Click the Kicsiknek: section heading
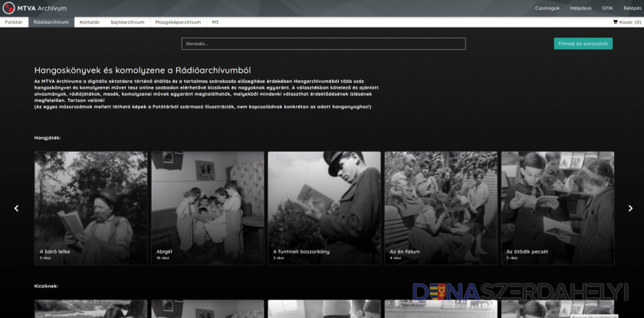This screenshot has height=318, width=644. [47, 286]
